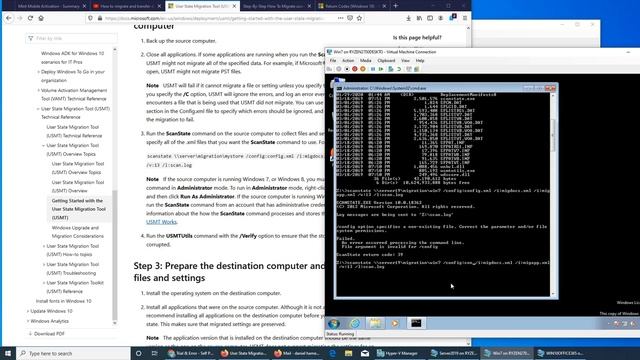Click the VM revert toolbar icon
Screen dimensions: 640x360
click(399, 69)
